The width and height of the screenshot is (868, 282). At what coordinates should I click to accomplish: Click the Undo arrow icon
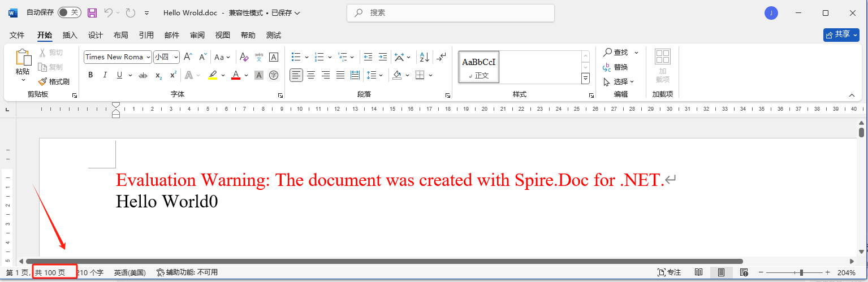coord(109,12)
